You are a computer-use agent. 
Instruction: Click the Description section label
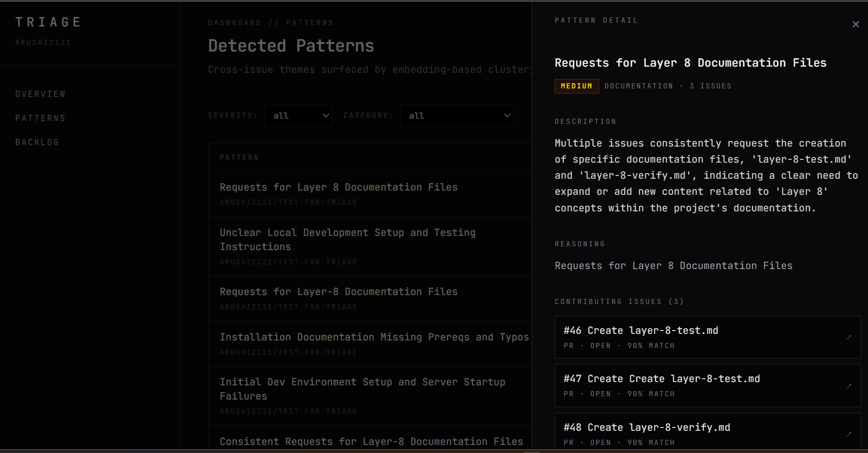coord(585,122)
